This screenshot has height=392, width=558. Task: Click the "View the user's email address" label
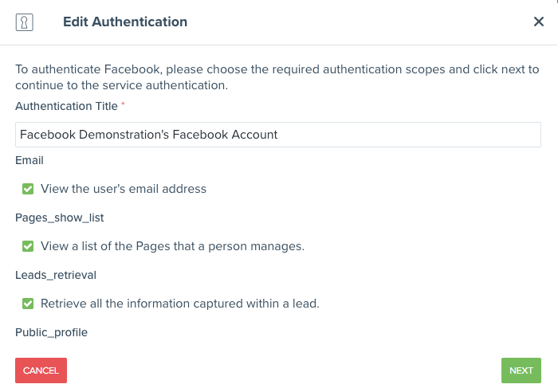point(124,189)
